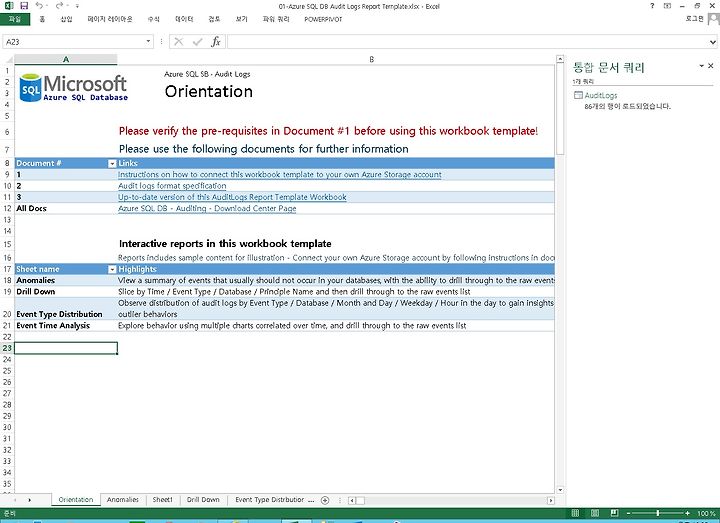The height and width of the screenshot is (523, 720).
Task: Select the Drill Down cell in column A
Action: pyautogui.click(x=66, y=292)
